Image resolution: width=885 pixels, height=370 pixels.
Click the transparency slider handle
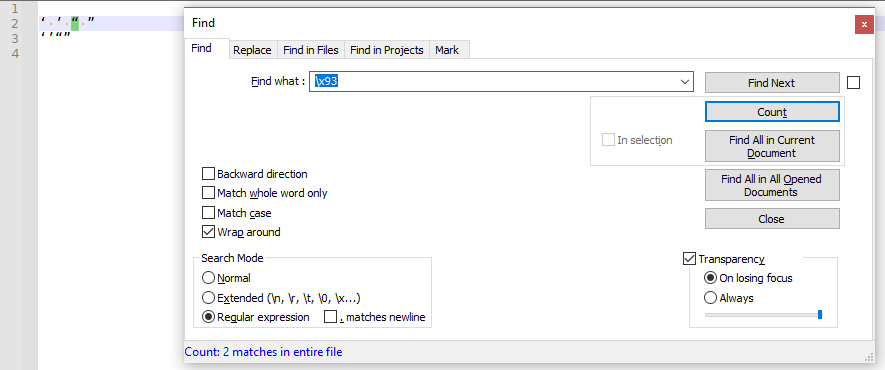tap(820, 314)
